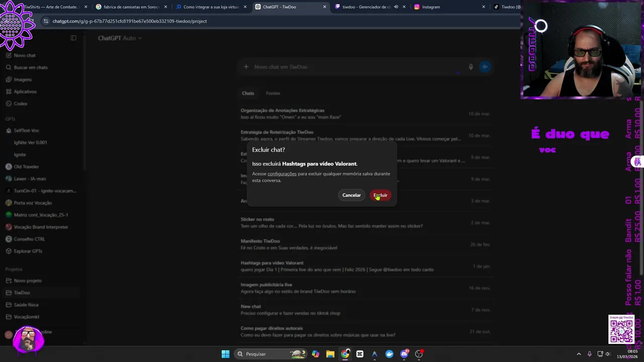
Task: Open OBS Studio from the taskbar
Action: (x=419, y=354)
